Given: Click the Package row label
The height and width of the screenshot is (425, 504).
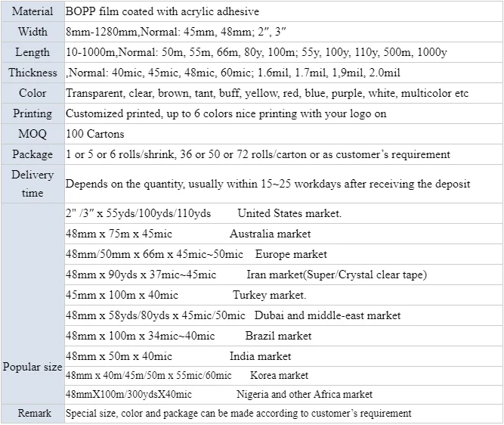Looking at the screenshot, I should point(32,155).
